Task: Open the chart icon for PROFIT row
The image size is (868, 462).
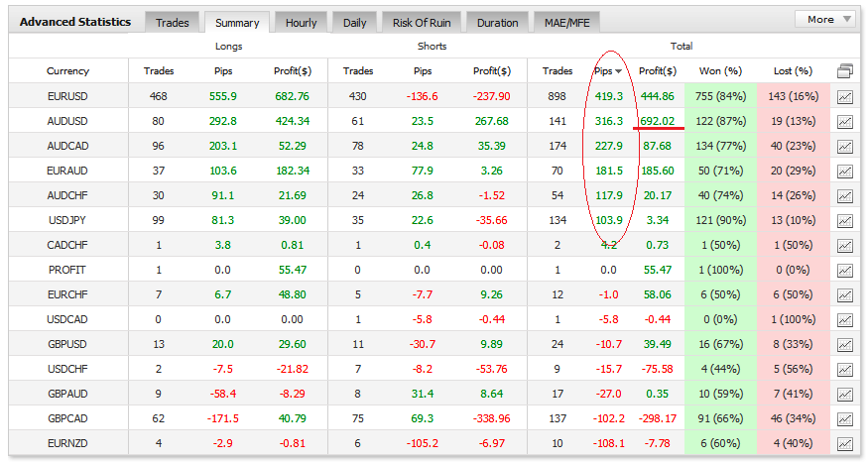Action: [x=845, y=271]
